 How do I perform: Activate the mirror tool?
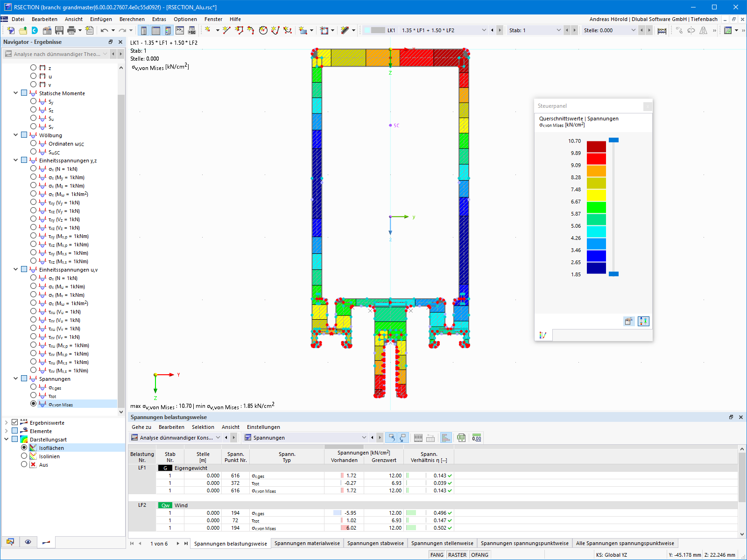[703, 30]
